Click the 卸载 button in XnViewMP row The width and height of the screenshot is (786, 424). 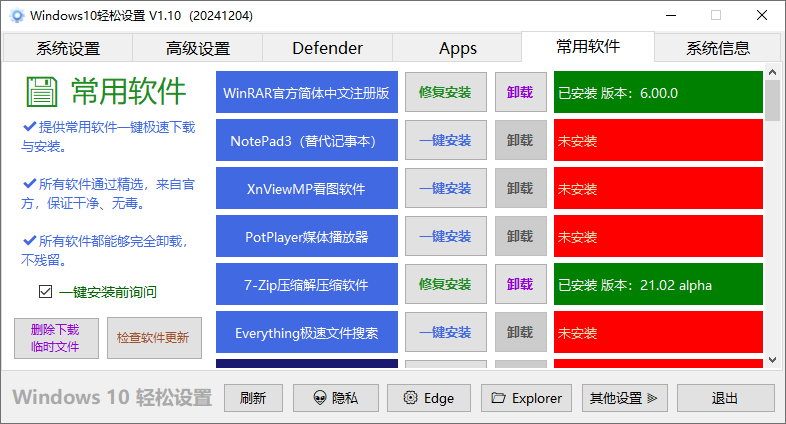click(521, 188)
